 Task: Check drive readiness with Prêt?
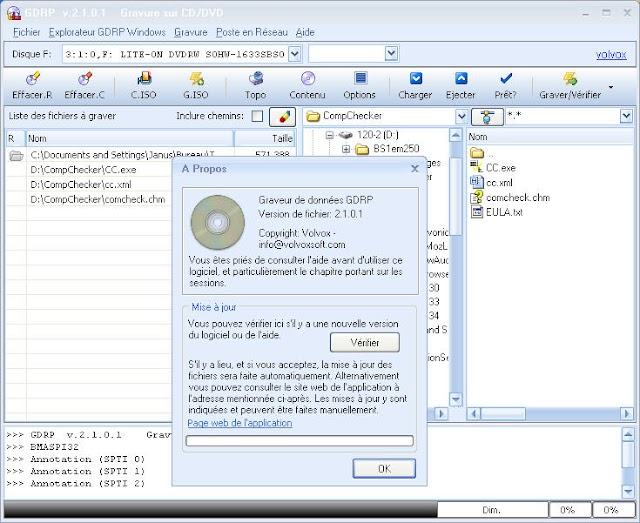(506, 86)
